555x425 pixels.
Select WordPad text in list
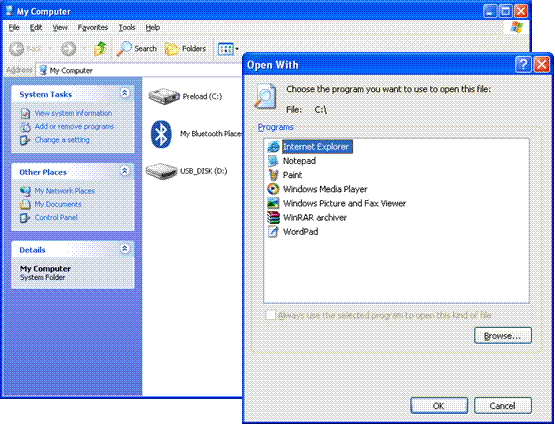[x=301, y=232]
